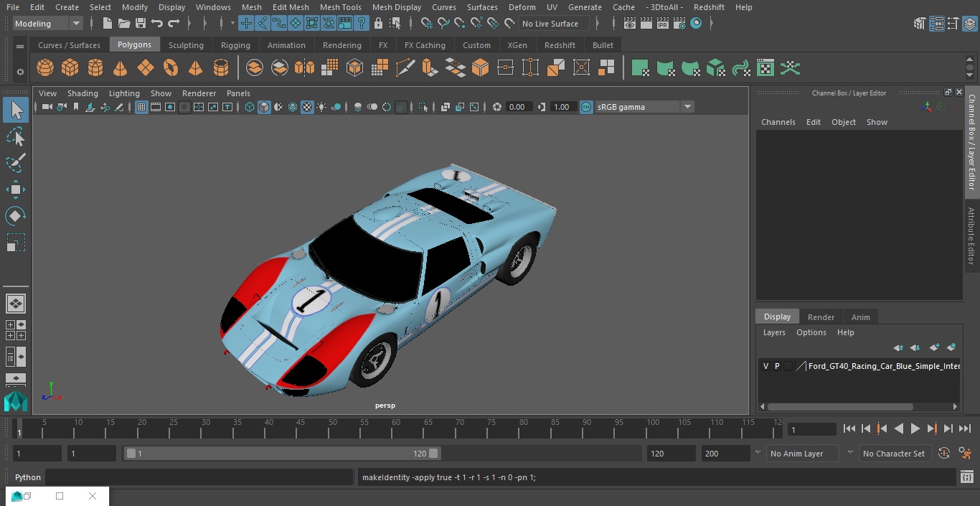Click the New Scene file icon
The width and height of the screenshot is (980, 506).
(x=107, y=24)
